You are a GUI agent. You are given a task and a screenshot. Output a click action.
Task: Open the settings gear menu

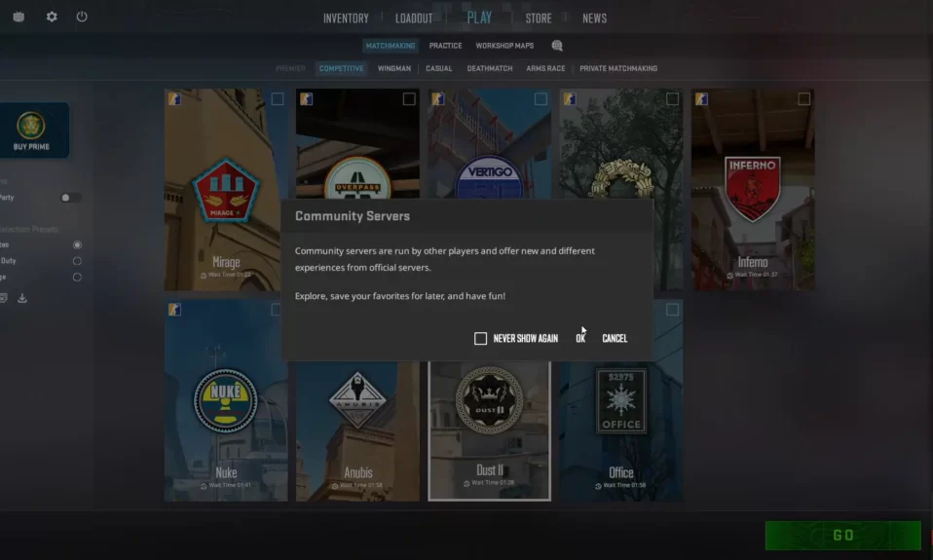[52, 17]
